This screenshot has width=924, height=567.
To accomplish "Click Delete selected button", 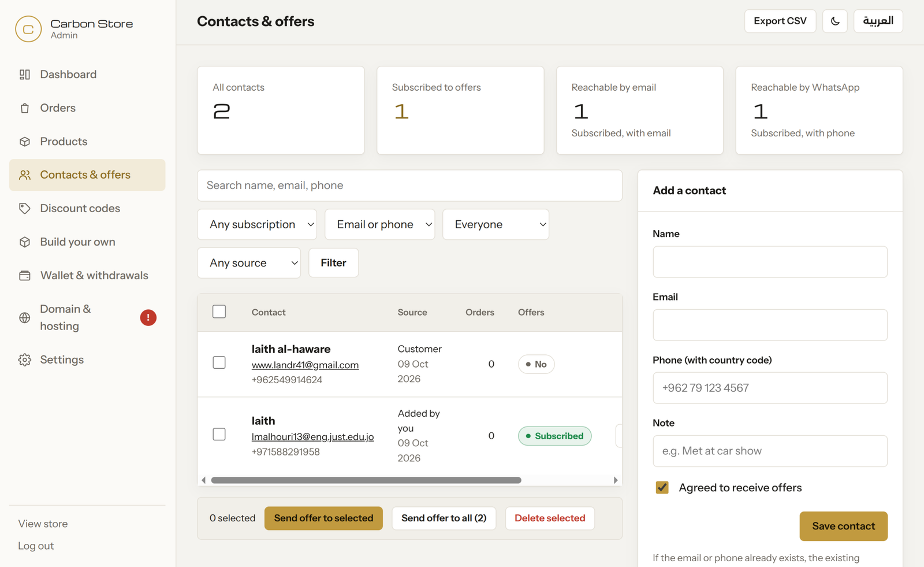I will [x=550, y=518].
